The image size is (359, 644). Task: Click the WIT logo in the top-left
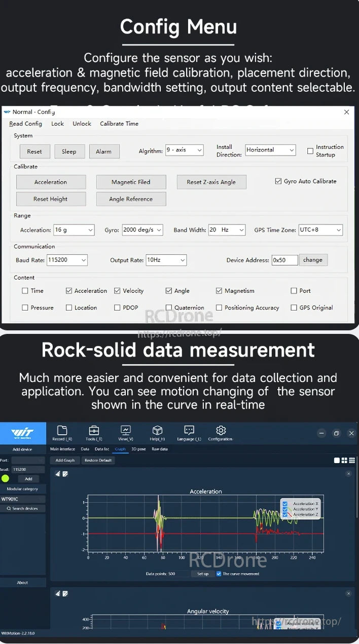(x=23, y=434)
